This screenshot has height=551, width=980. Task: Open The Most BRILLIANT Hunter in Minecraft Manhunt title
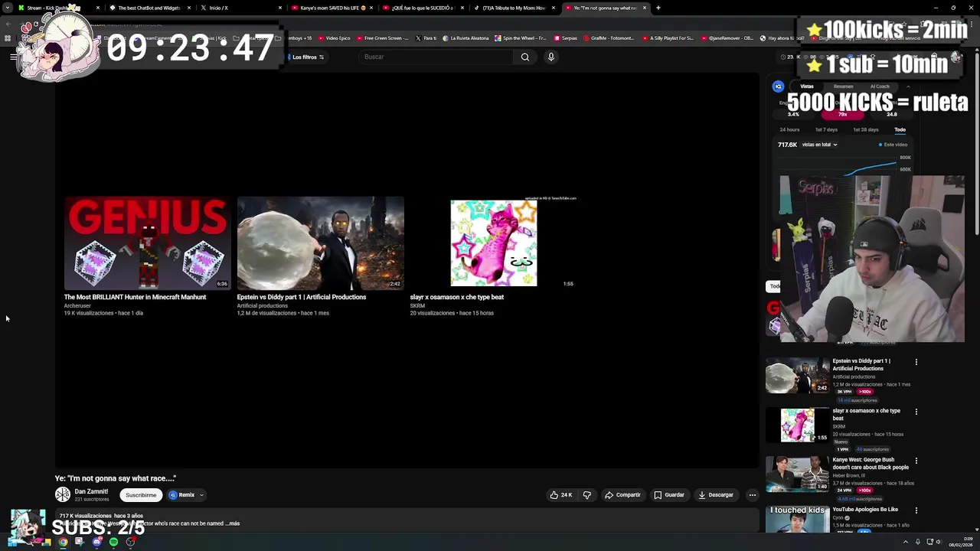point(135,297)
